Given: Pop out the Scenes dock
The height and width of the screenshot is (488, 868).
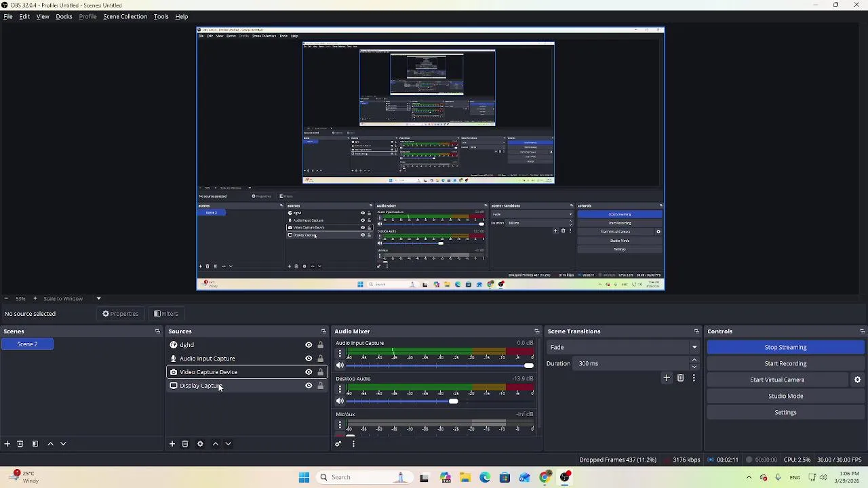Looking at the screenshot, I should (x=157, y=331).
